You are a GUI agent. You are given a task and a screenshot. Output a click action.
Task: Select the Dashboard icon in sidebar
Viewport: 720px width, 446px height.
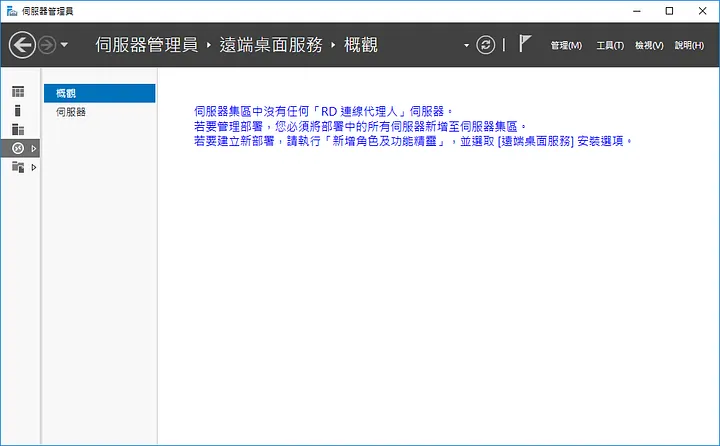click(18, 92)
